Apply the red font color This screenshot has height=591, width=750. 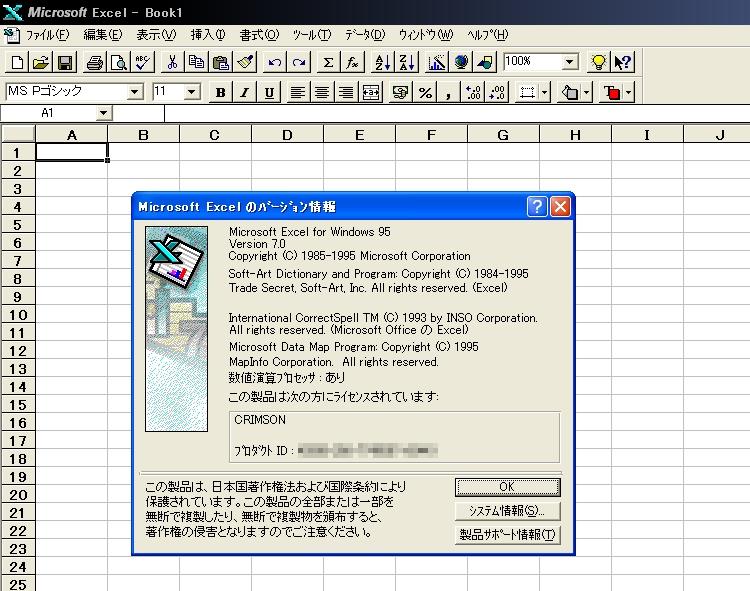(x=612, y=92)
